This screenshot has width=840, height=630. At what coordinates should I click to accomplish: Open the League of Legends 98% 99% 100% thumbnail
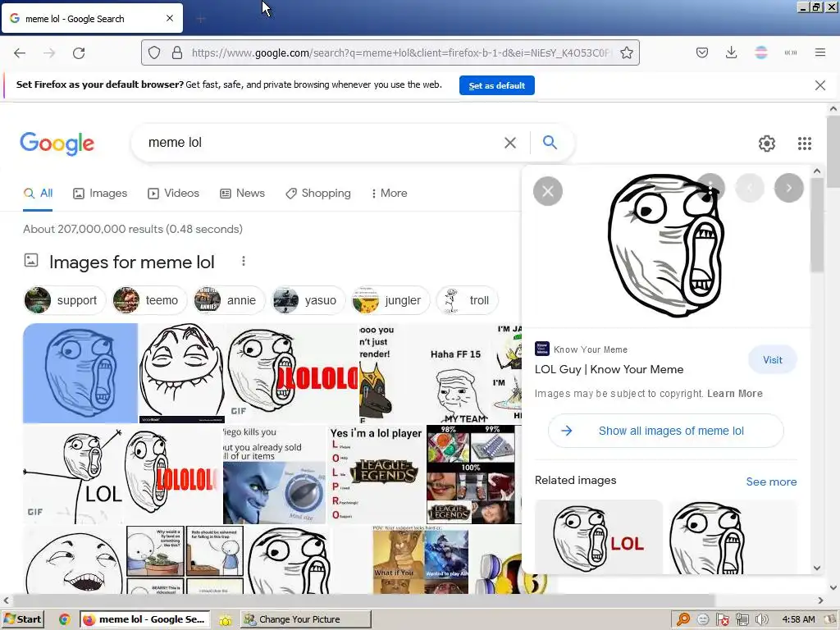[x=470, y=474]
